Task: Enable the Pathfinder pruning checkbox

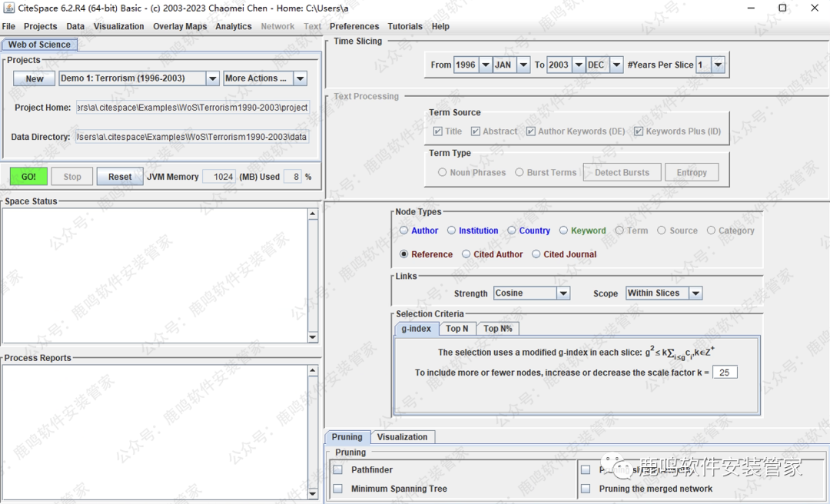Action: coord(338,469)
